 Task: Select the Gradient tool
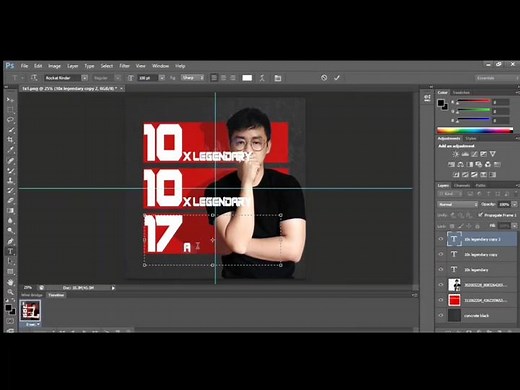pos(10,210)
